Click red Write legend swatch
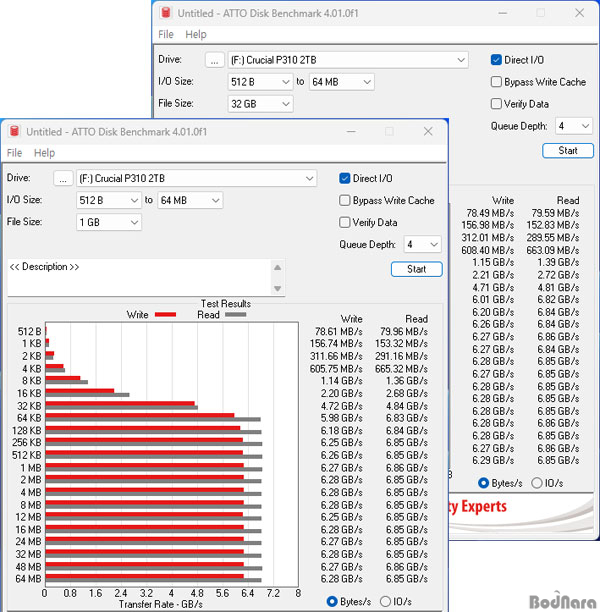The width and height of the screenshot is (600, 612). pos(166,315)
